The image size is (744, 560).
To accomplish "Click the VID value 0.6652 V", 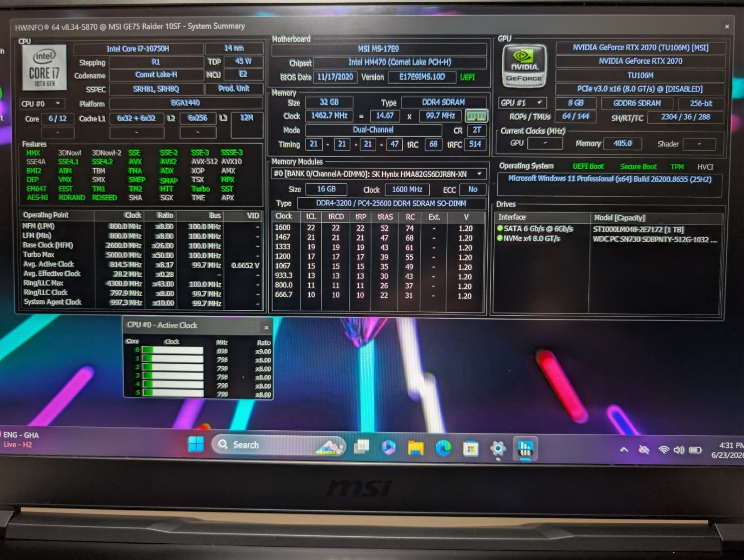I will [245, 265].
